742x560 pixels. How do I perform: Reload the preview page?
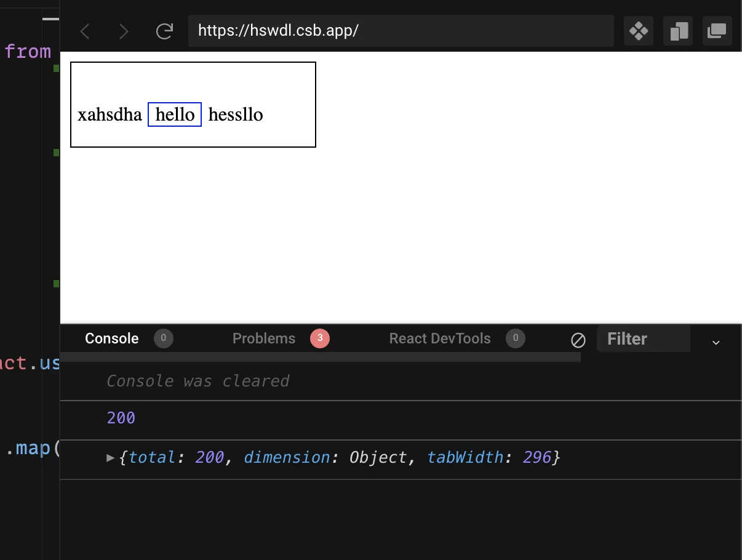pyautogui.click(x=164, y=31)
